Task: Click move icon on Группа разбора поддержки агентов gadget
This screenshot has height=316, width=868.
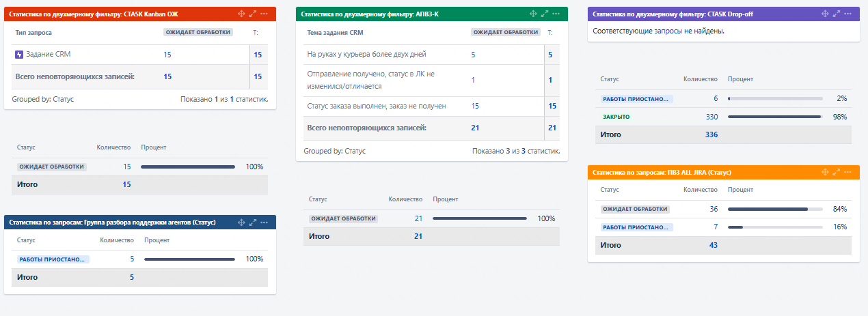Action: click(x=241, y=222)
